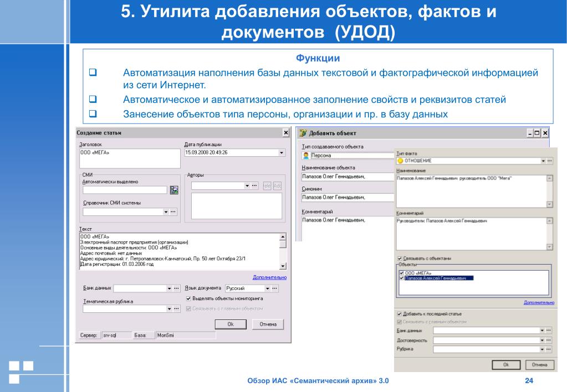This screenshot has height=392, width=567.
Task: Click the Синоним input field
Action: pyautogui.click(x=348, y=197)
